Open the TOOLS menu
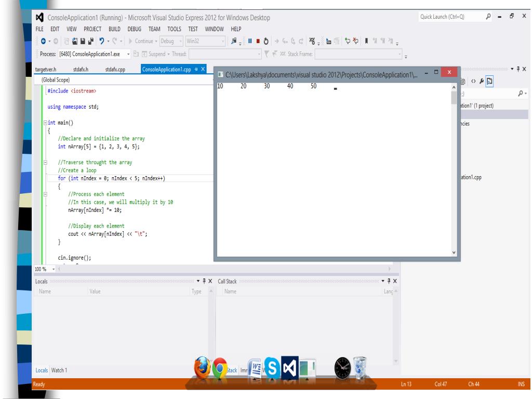 [174, 29]
